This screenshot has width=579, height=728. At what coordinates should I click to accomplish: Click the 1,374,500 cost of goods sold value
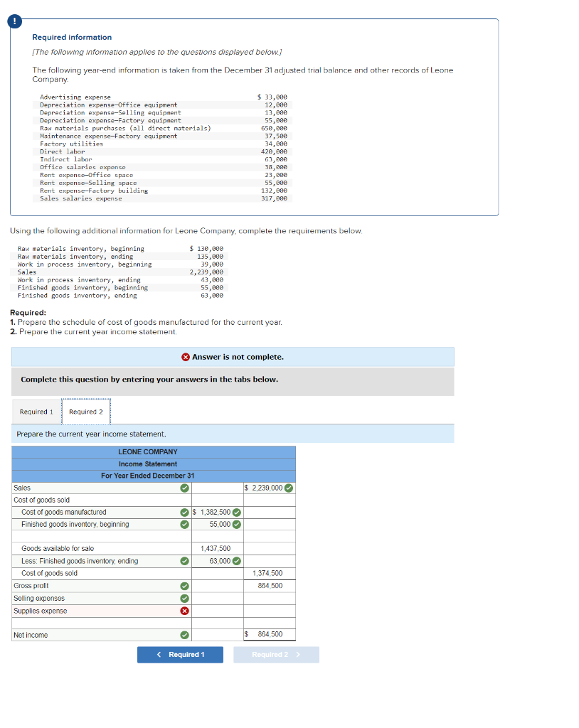pyautogui.click(x=267, y=574)
